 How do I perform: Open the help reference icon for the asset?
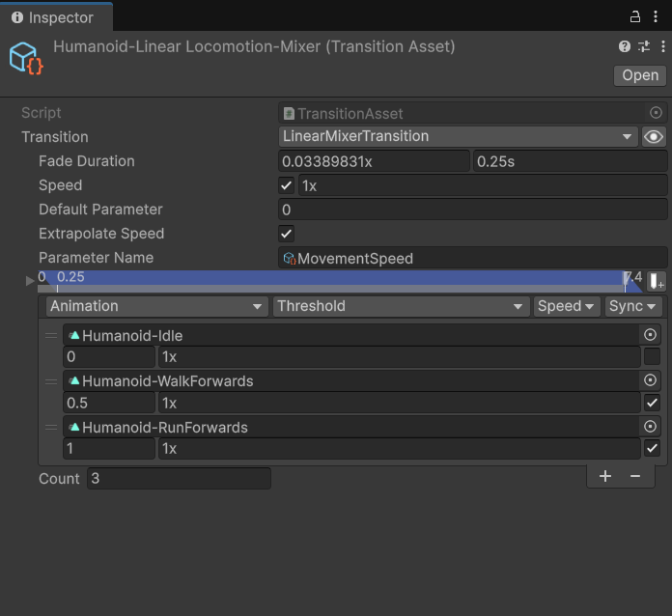coord(625,46)
